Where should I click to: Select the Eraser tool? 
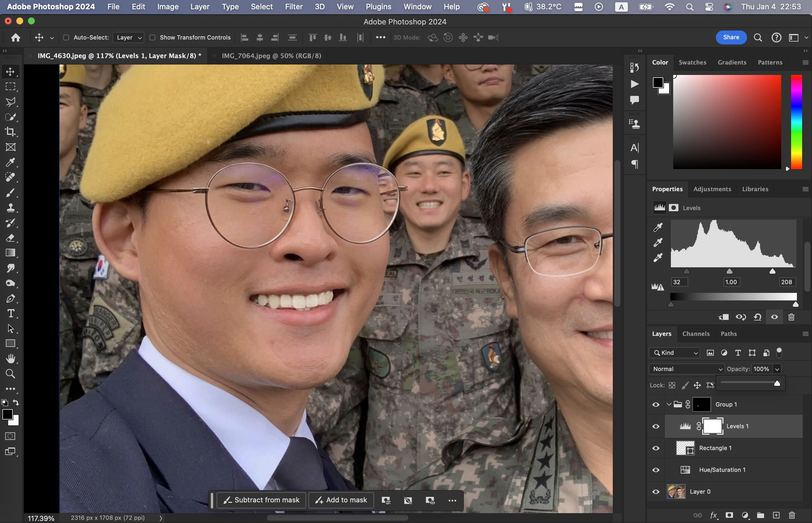pos(10,238)
